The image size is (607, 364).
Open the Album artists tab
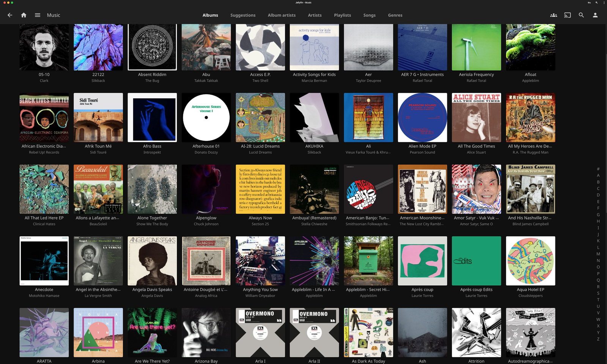pos(281,15)
